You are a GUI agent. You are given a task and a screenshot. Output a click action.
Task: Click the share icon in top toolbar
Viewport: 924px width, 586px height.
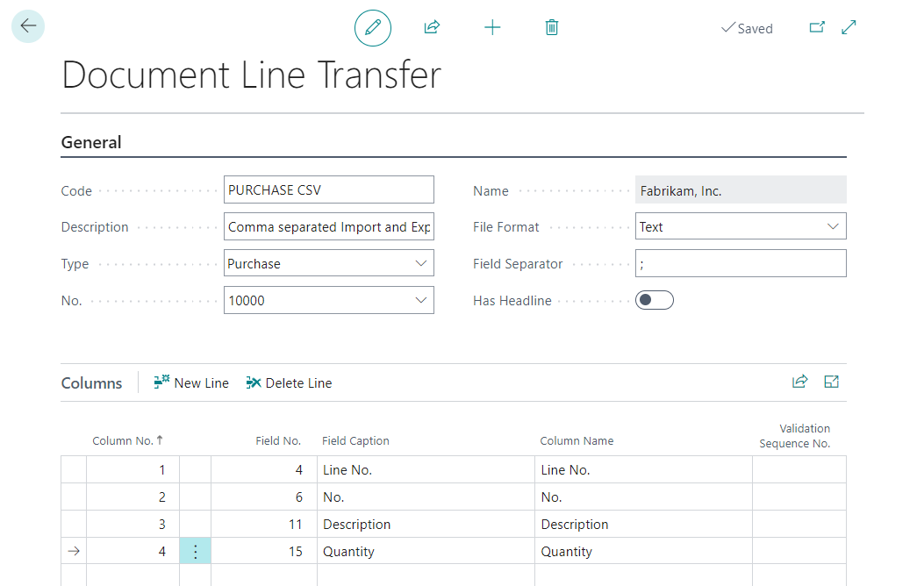432,28
